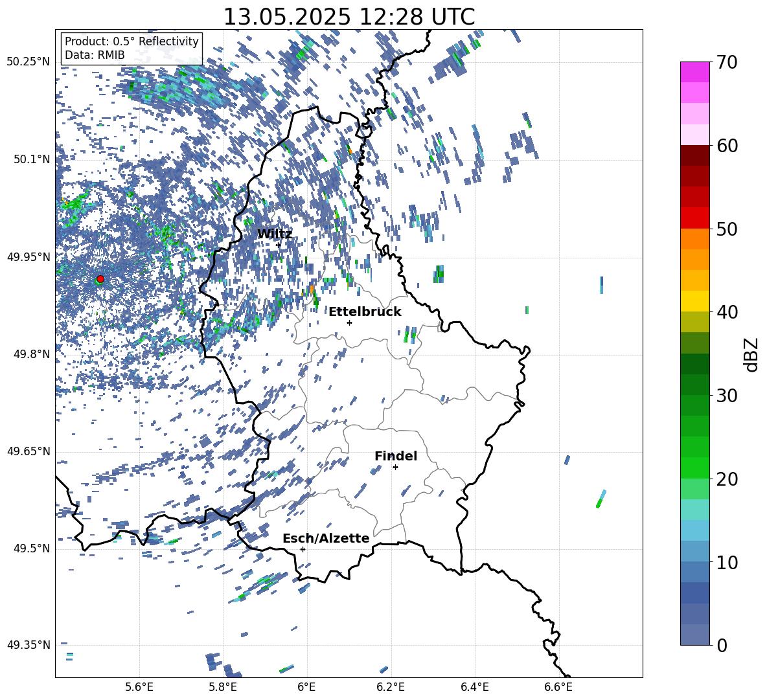Click the 'Data: RMIB' text
767x700 pixels.
pos(95,55)
